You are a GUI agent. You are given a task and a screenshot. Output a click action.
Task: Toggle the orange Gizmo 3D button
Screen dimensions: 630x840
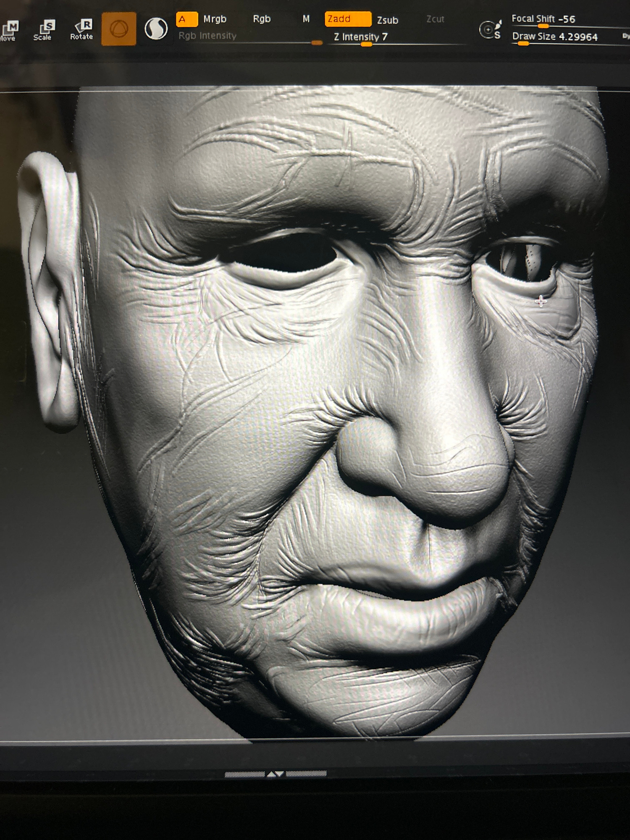[118, 29]
